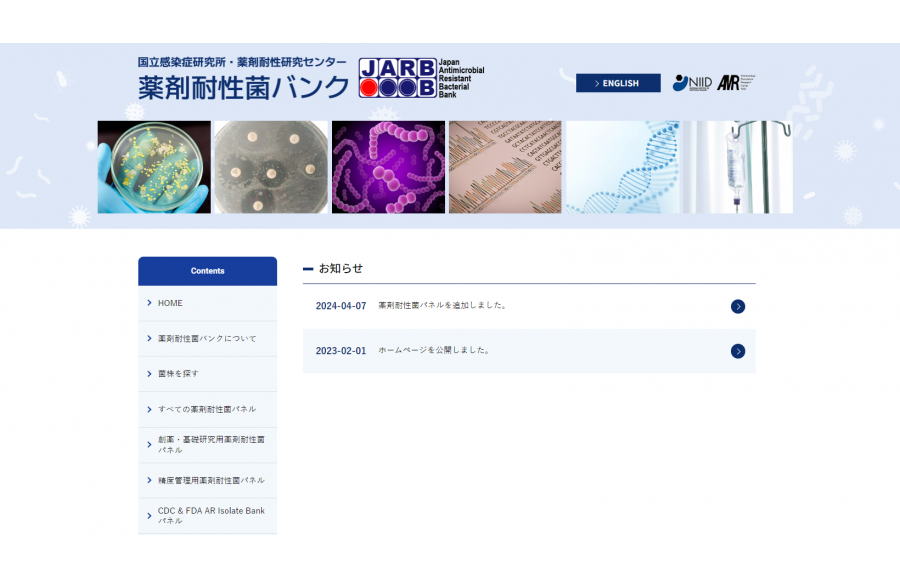Click the blue DNA helix image
900x580 pixels.
tap(622, 167)
